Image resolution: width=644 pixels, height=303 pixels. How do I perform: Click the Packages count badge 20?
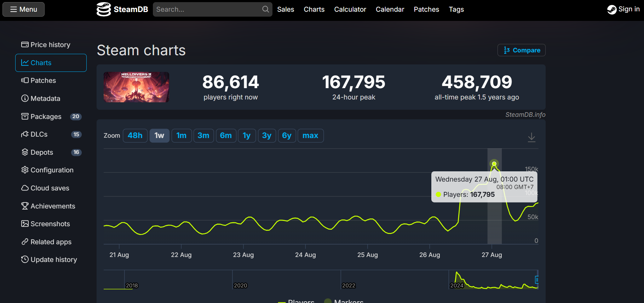76,116
